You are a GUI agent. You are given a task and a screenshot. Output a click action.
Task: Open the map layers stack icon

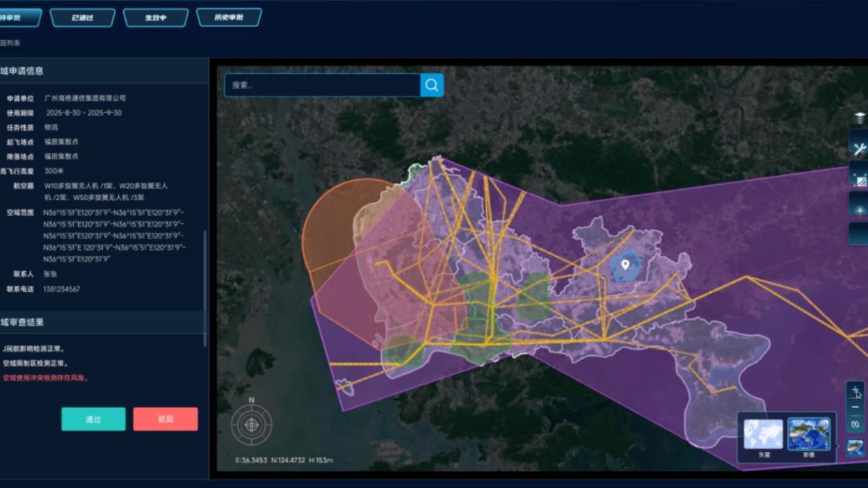[860, 118]
